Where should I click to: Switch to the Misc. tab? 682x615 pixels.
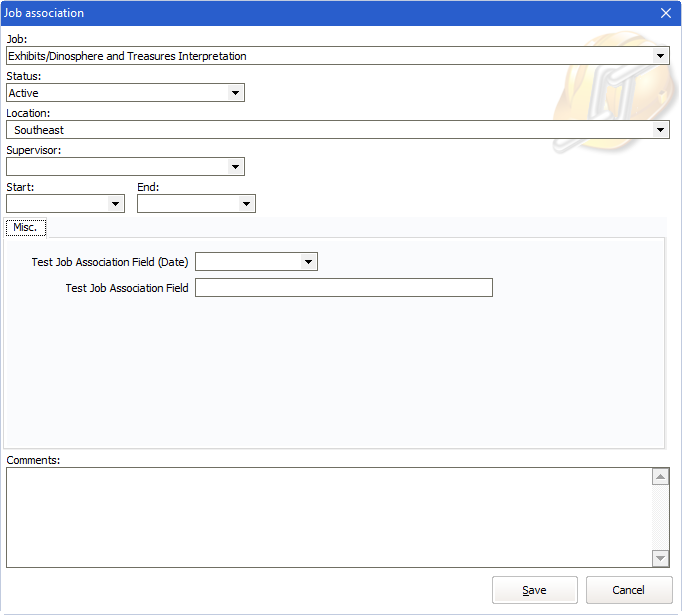26,227
